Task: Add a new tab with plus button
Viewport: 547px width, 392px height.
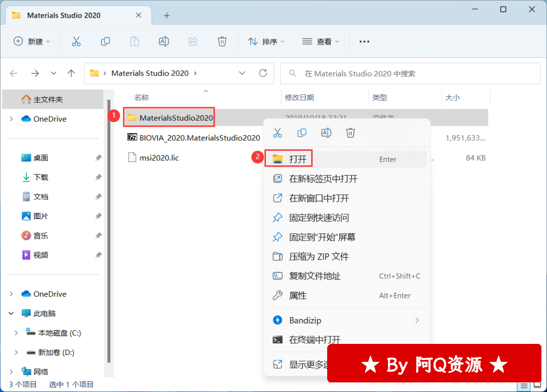Action: [x=167, y=15]
